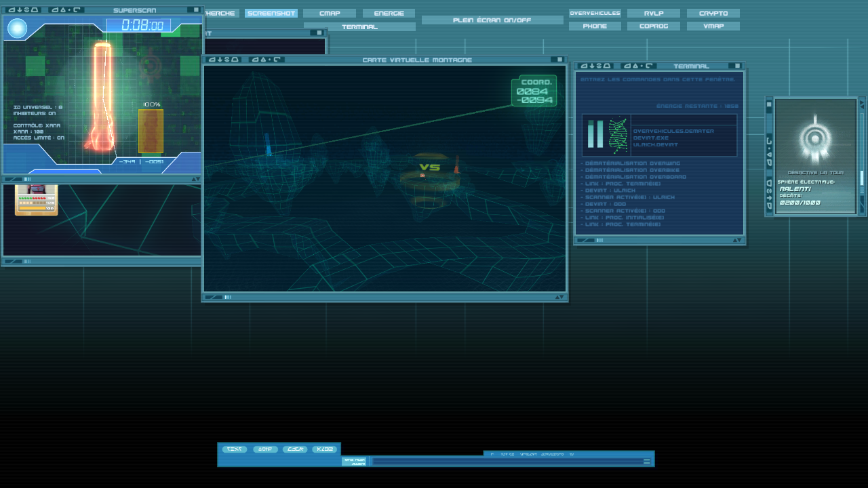Click the Superscan glowing circle icon
This screenshot has width=868, height=488.
coord(17,28)
